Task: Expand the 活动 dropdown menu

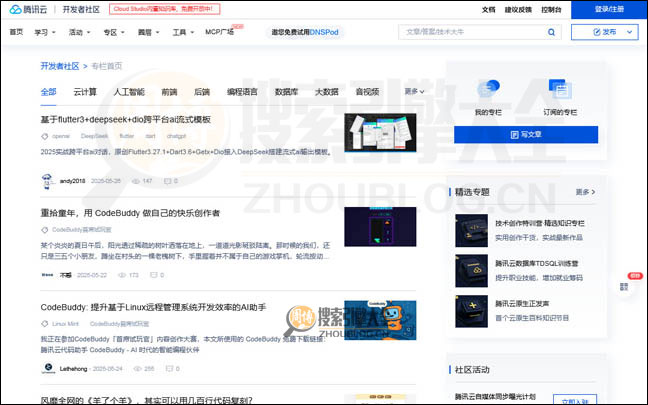Action: coord(79,32)
